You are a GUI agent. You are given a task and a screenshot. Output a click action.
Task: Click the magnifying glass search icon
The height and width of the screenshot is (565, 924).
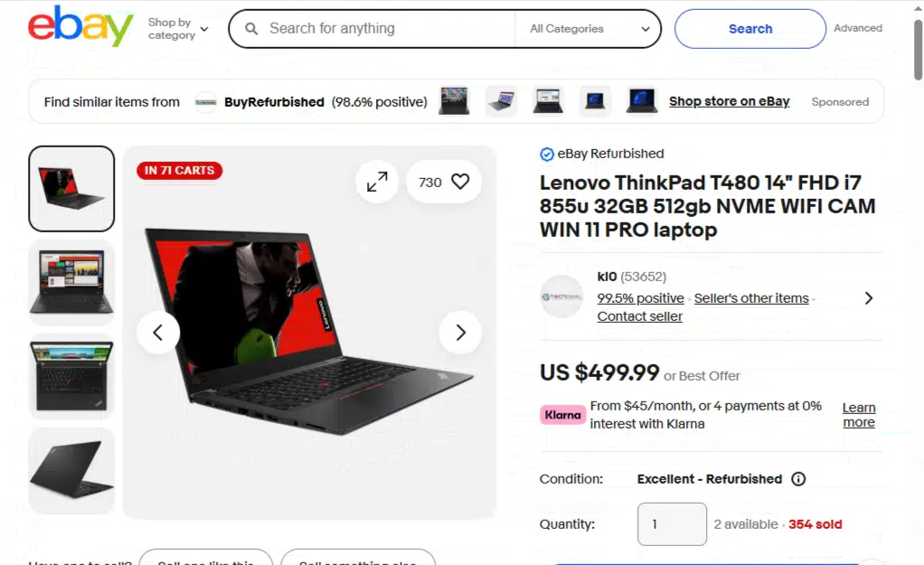pyautogui.click(x=251, y=28)
